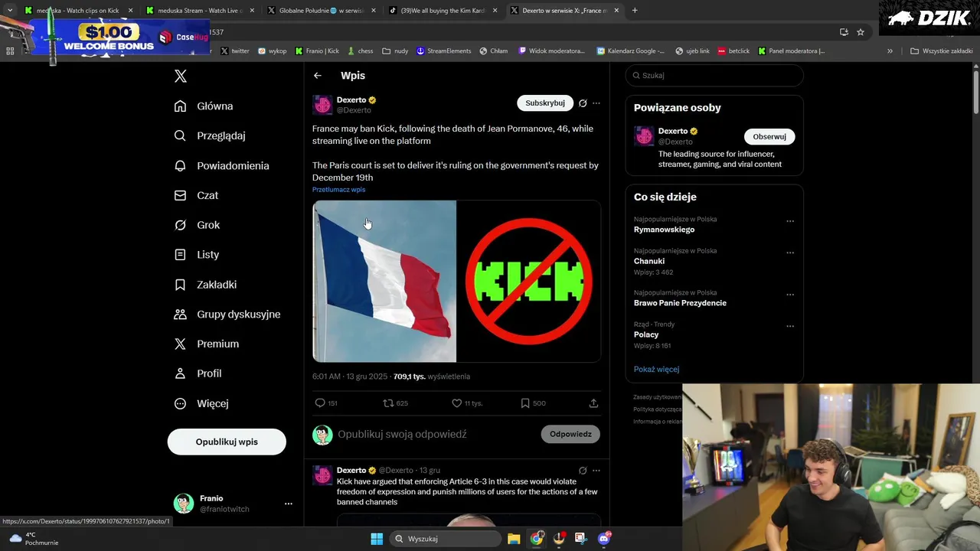Open Powiadomienia notifications
The height and width of the screenshot is (551, 980).
tap(221, 165)
